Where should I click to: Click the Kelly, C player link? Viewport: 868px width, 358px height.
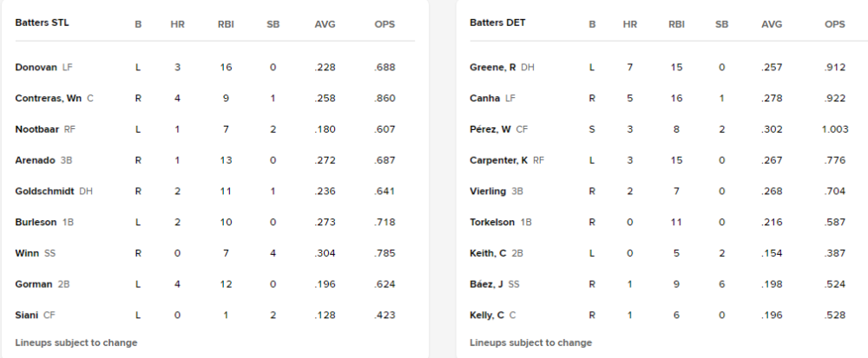coord(486,316)
